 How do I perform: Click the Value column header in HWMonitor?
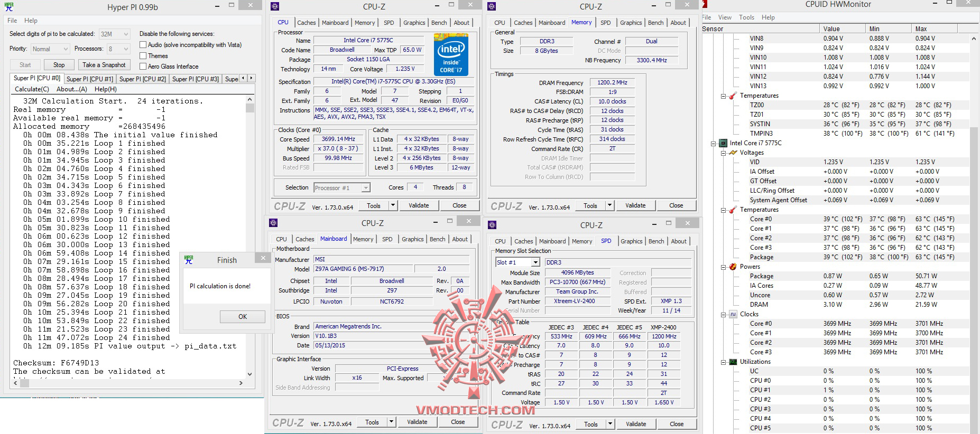(x=843, y=29)
